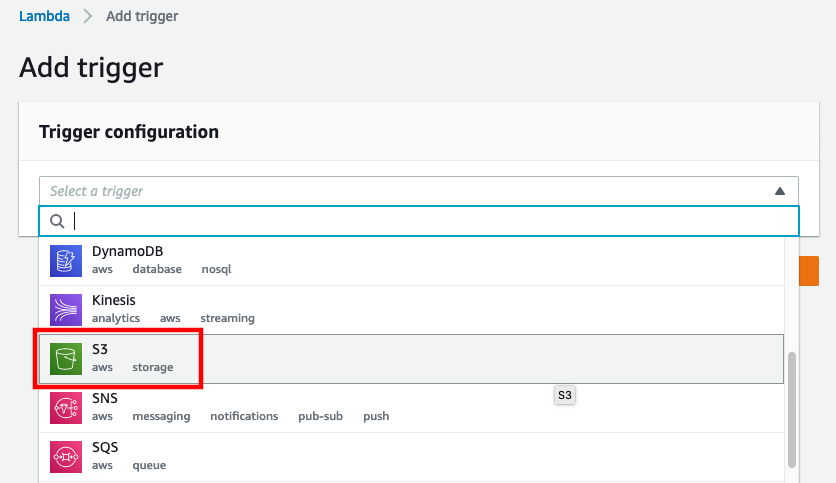Click the orange button beside the list

coord(809,271)
